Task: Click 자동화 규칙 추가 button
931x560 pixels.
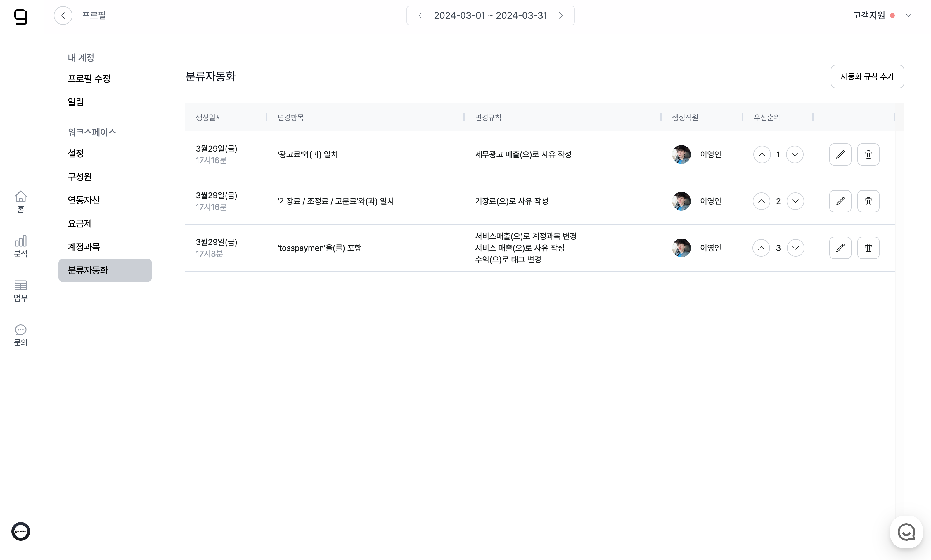Action: click(x=867, y=76)
